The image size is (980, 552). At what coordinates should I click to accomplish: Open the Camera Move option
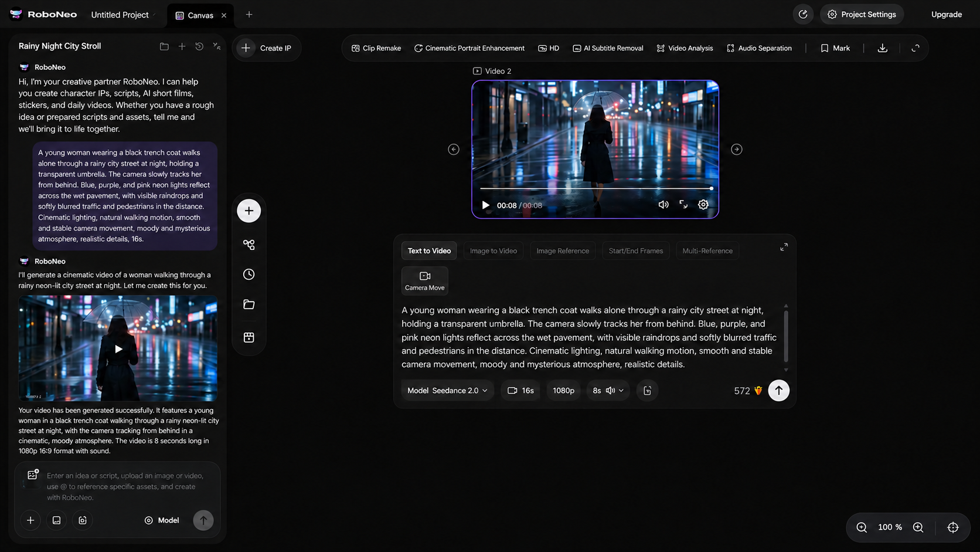425,280
